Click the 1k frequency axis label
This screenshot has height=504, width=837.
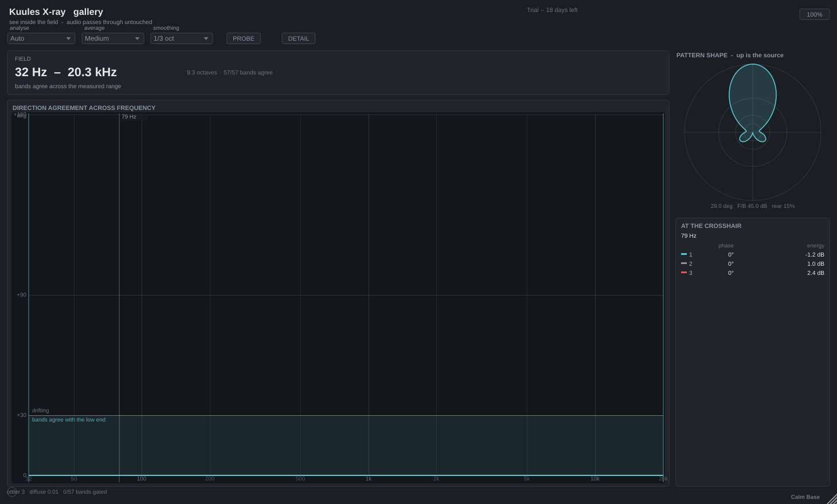pos(369,479)
